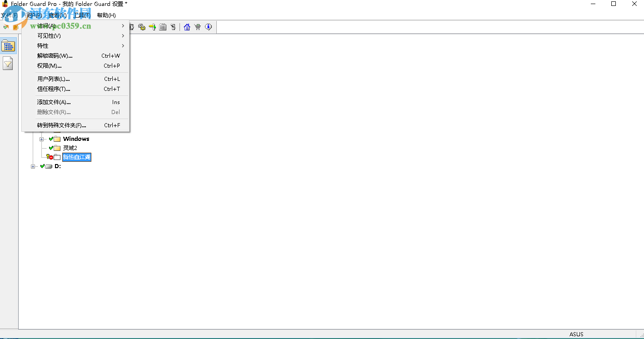The height and width of the screenshot is (339, 644).
Task: Click the folder icon beside Windows
Action: coord(57,139)
